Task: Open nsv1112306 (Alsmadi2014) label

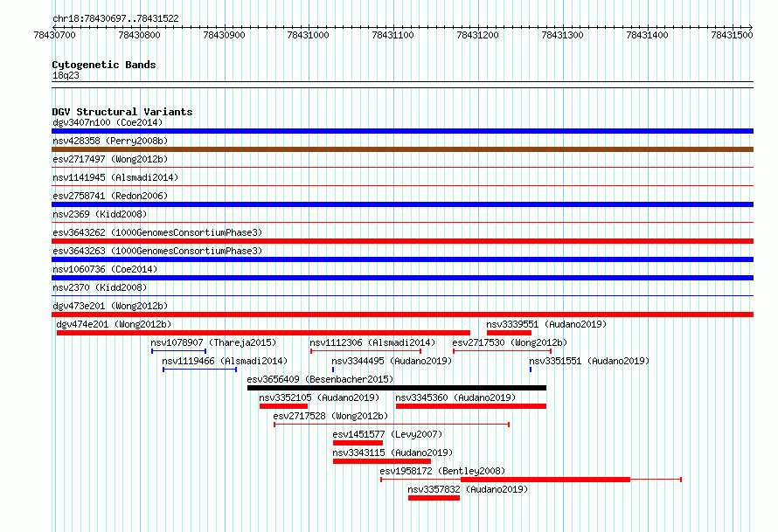Action: coord(372,342)
